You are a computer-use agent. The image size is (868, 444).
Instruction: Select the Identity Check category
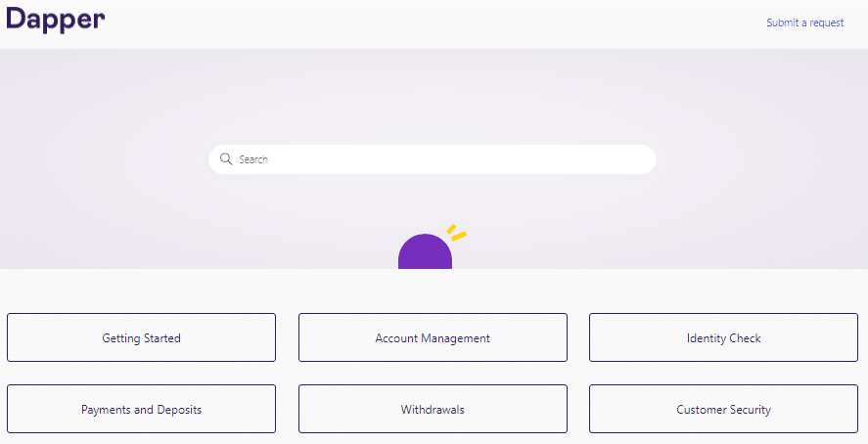723,338
